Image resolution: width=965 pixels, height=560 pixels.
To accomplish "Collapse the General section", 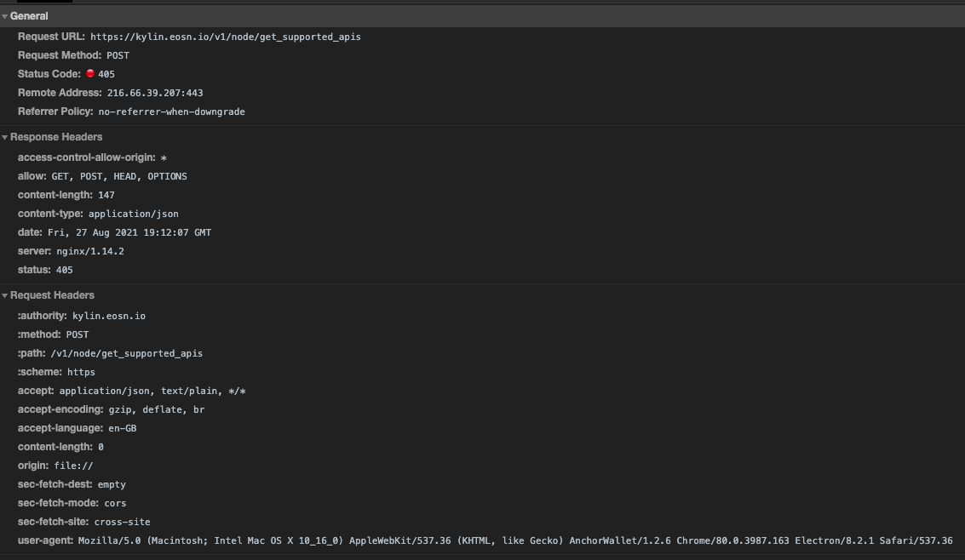I will (6, 15).
